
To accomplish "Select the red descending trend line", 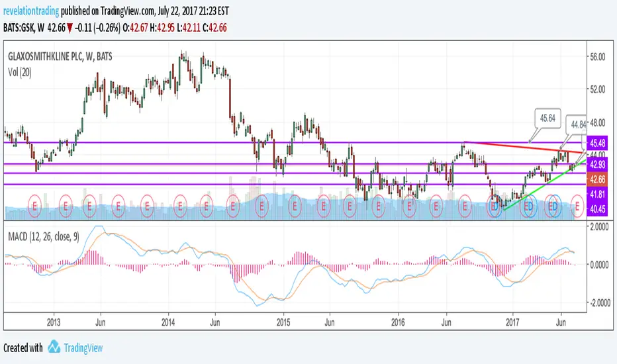I will 524,147.
